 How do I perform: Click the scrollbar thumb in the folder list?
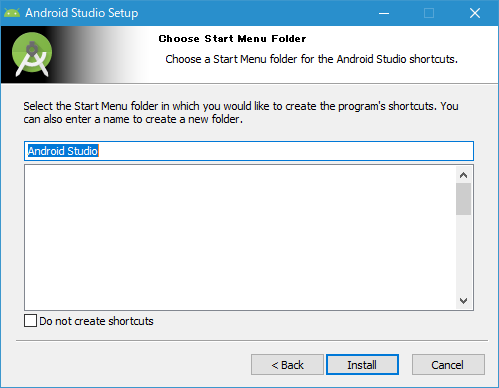[x=463, y=199]
